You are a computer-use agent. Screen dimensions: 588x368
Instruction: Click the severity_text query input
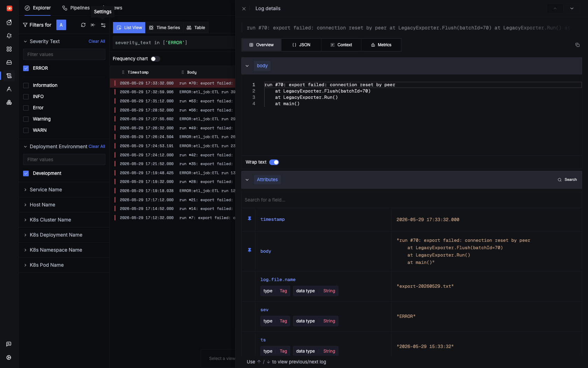[x=174, y=43]
